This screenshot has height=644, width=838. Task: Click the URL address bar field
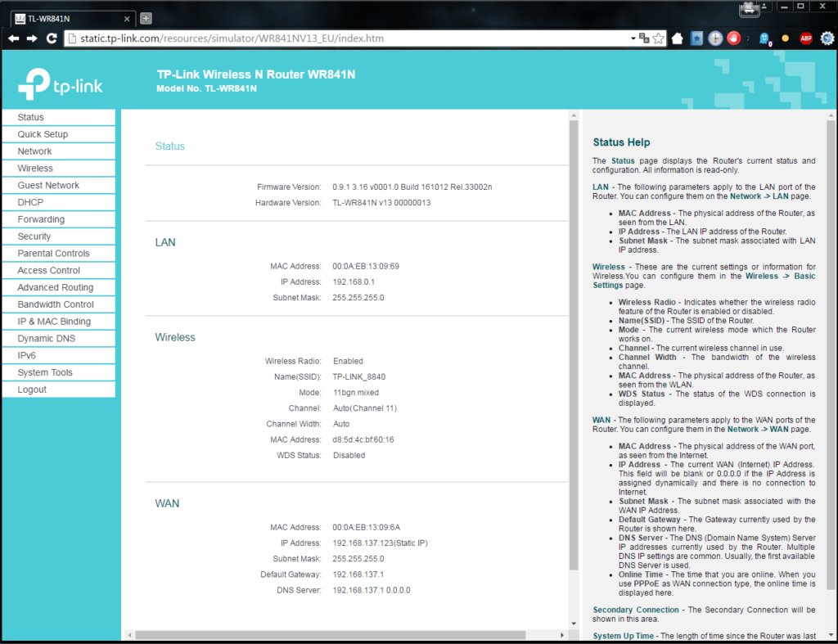click(x=344, y=38)
